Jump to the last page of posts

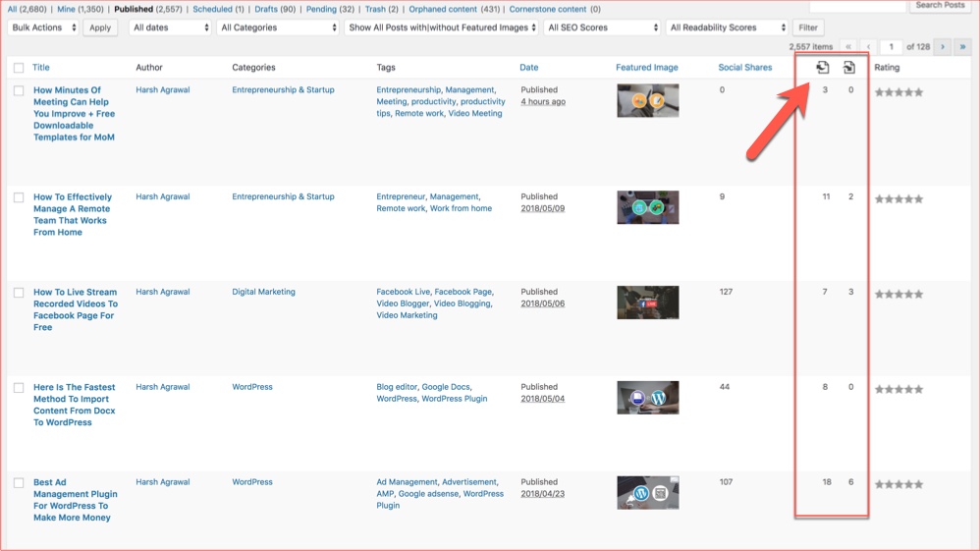tap(962, 47)
